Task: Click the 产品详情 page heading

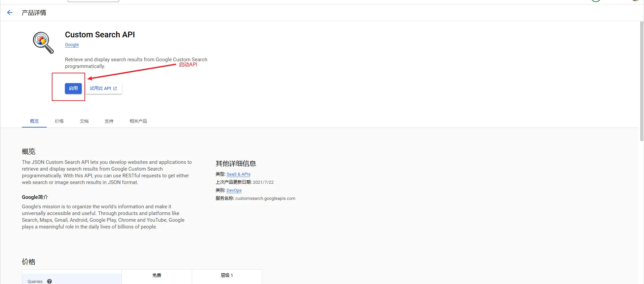Action: click(x=34, y=13)
